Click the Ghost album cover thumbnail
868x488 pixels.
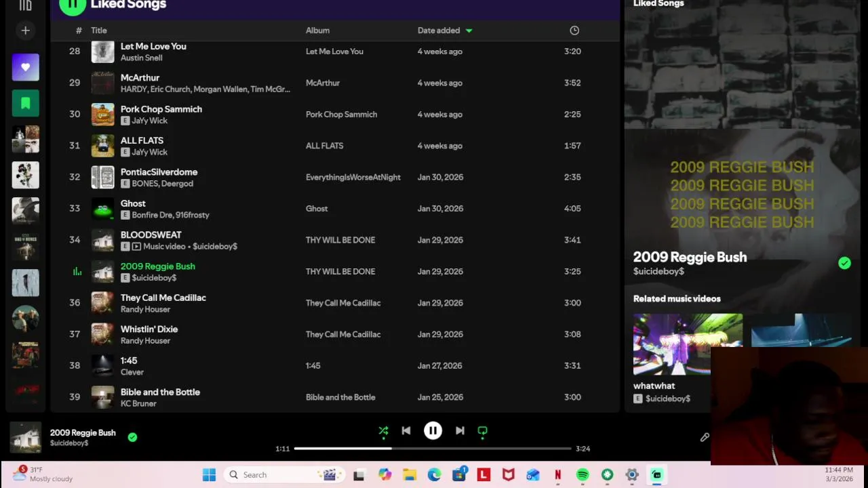point(103,209)
